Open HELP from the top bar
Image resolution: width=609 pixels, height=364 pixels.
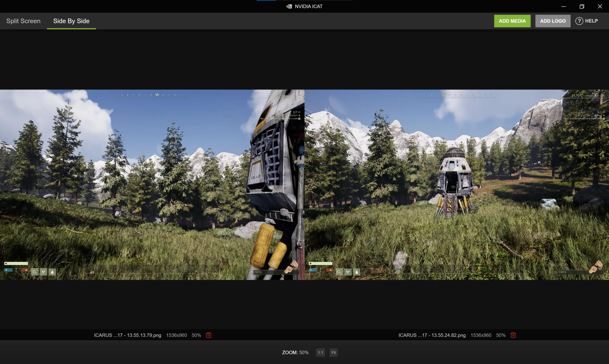coord(586,21)
